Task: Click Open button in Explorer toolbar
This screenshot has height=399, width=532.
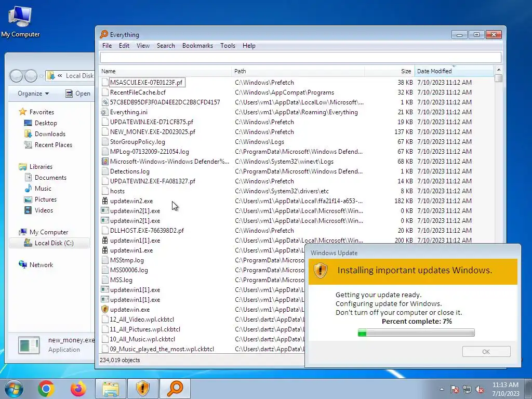Action: 78,94
